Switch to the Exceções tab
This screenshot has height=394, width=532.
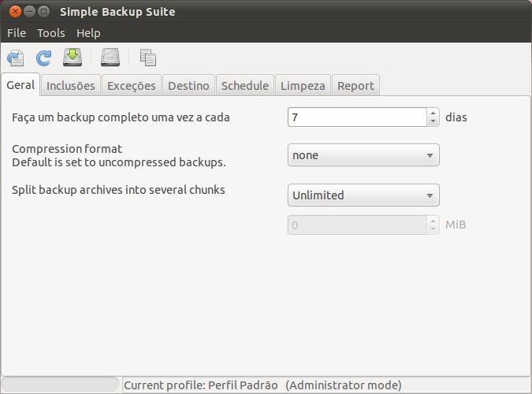point(132,86)
